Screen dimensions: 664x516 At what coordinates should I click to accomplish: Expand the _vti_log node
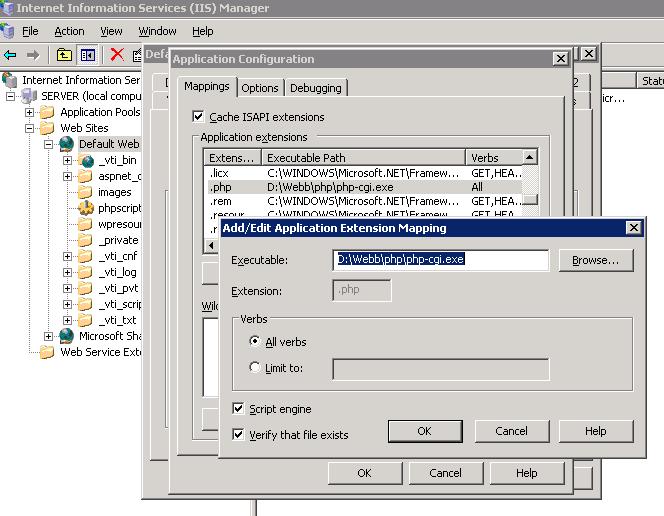pyautogui.click(x=67, y=273)
